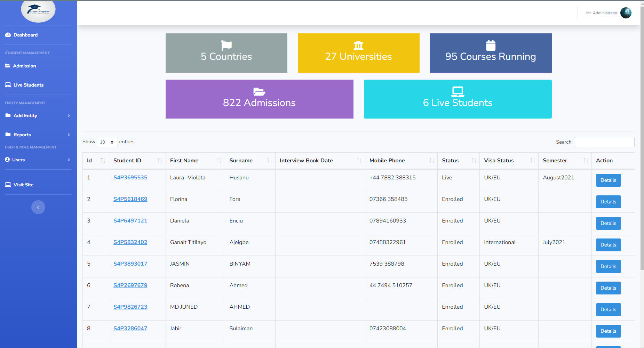
Task: Open student link S4P3695535
Action: coord(130,177)
